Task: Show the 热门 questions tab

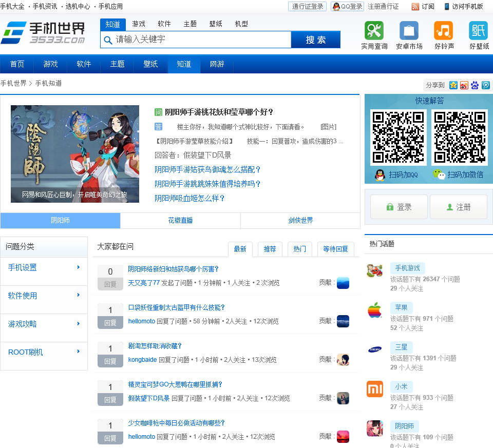Action: [299, 249]
